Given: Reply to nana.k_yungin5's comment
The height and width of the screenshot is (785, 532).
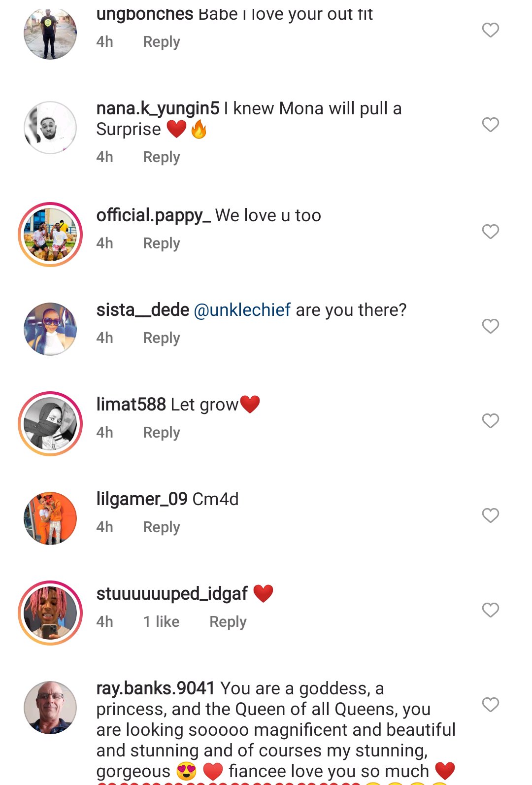Looking at the screenshot, I should pos(161,157).
